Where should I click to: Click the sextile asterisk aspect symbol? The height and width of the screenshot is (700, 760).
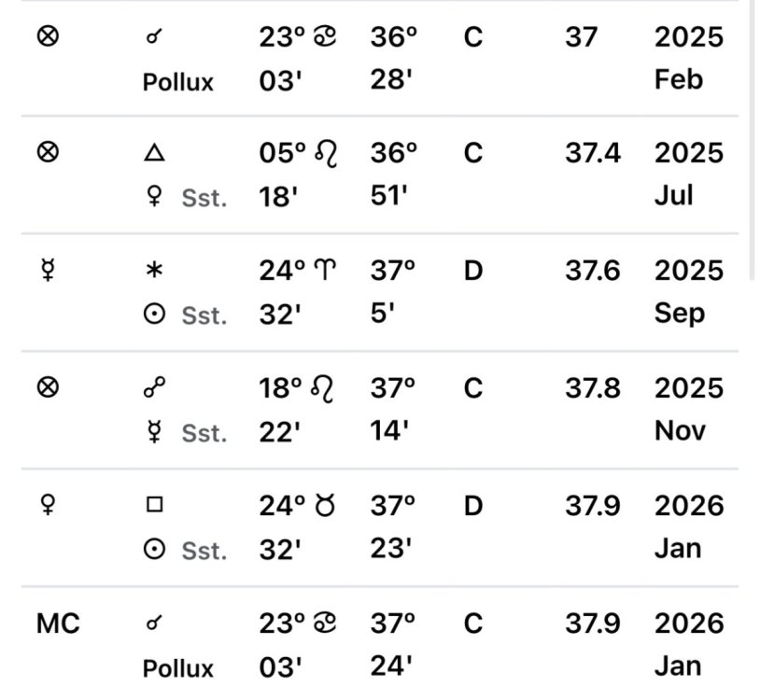pyautogui.click(x=155, y=271)
